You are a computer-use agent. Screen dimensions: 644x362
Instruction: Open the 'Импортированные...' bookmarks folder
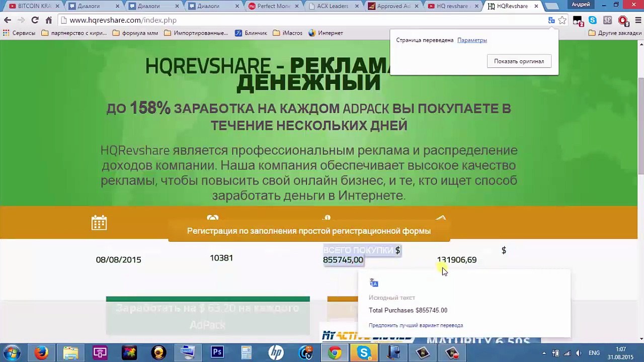click(x=196, y=33)
